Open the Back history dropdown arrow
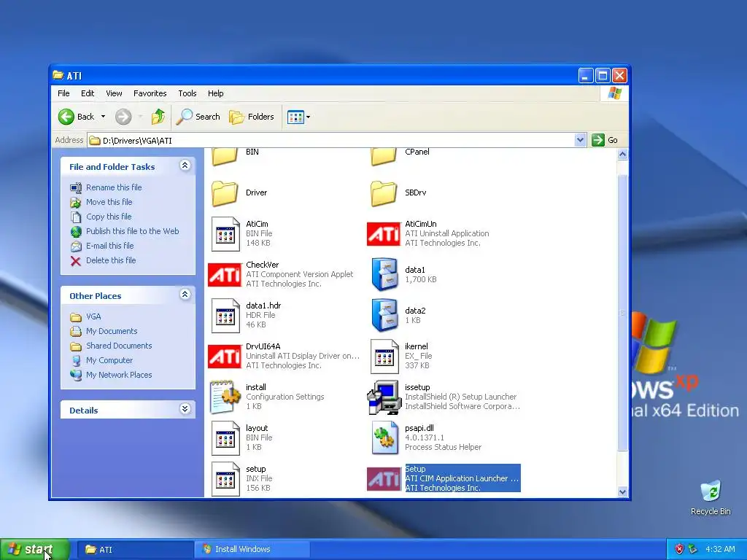 point(104,117)
